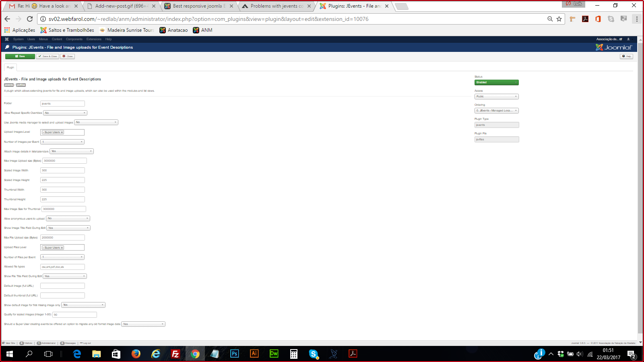Image resolution: width=644 pixels, height=362 pixels.
Task: Open Chrome's three-dot menu
Action: pyautogui.click(x=637, y=19)
